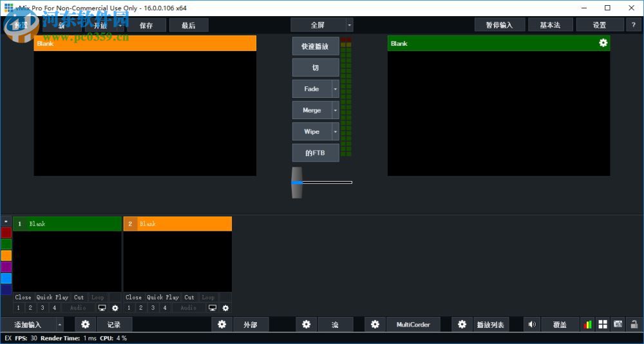Image resolution: width=644 pixels, height=344 pixels.
Task: Open gear settings next to 外部 button
Action: click(x=222, y=324)
